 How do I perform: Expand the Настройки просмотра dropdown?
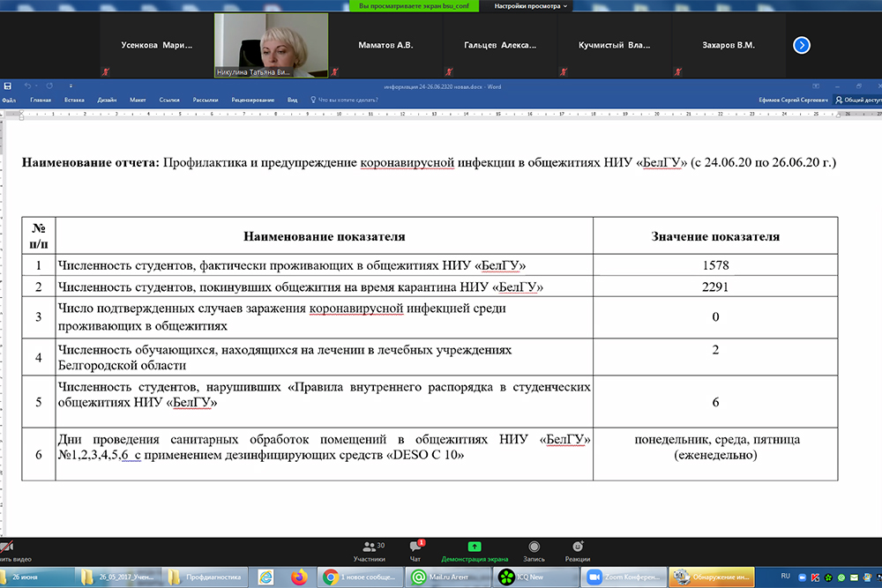coord(532,5)
